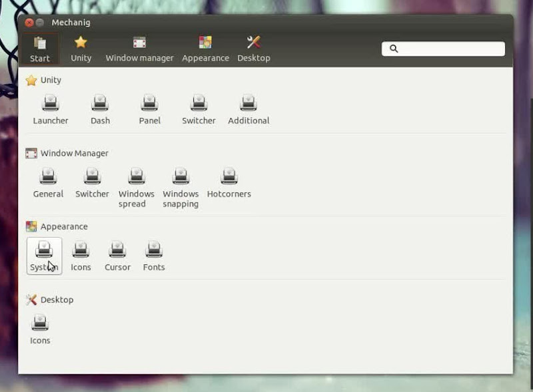The image size is (533, 392).
Task: Close the Mechanig window
Action: point(29,23)
